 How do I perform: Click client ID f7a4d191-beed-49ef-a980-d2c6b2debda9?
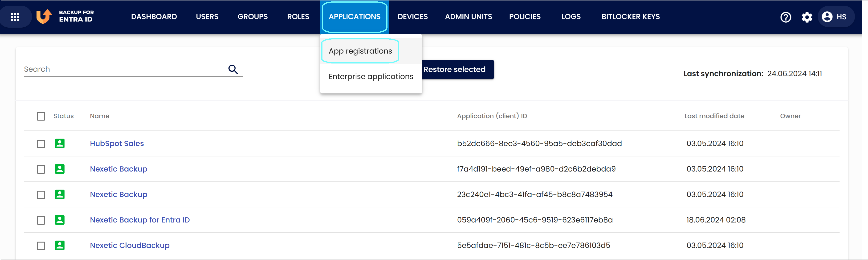[x=536, y=169]
